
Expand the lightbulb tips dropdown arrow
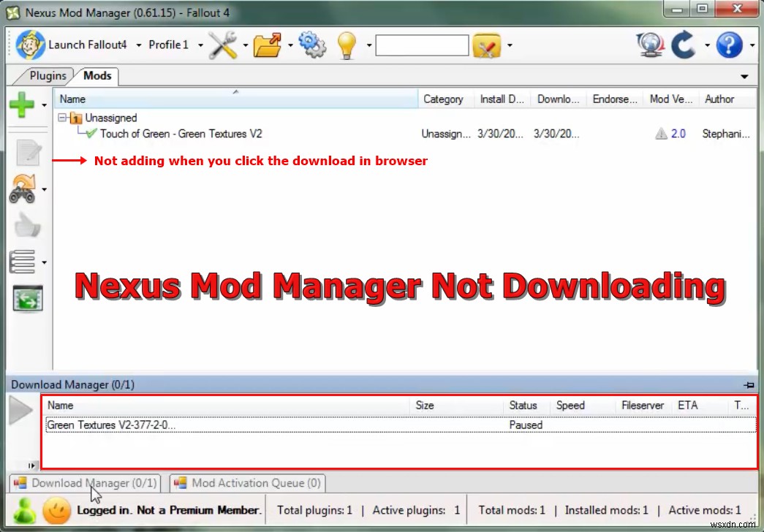369,45
